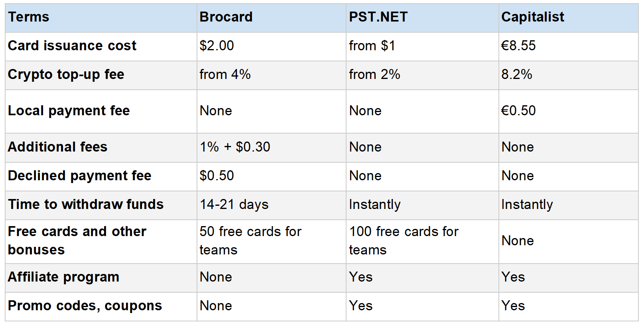This screenshot has width=644, height=325.
Task: Click the '14-21 days' withdrawal cell
Action: click(x=271, y=205)
